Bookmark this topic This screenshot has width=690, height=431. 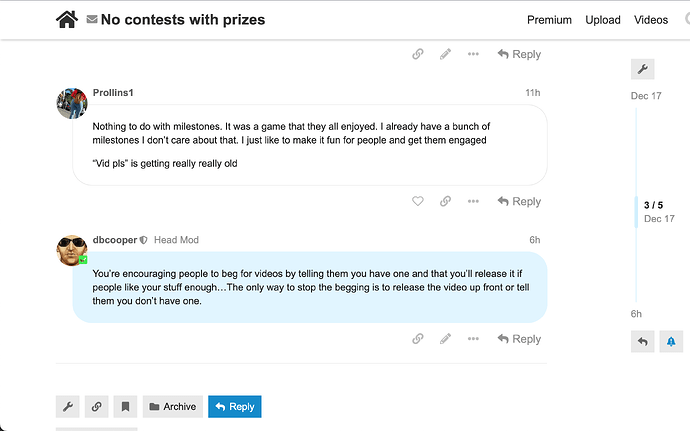(125, 406)
